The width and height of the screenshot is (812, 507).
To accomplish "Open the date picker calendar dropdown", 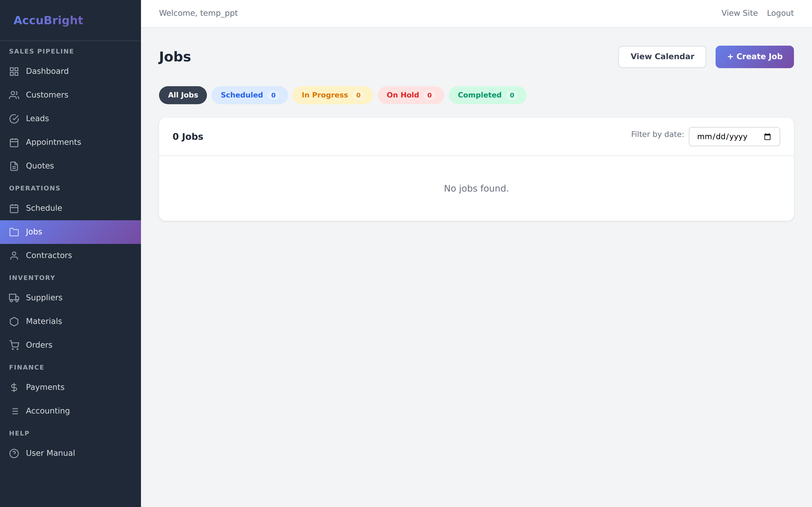I will pyautogui.click(x=768, y=137).
